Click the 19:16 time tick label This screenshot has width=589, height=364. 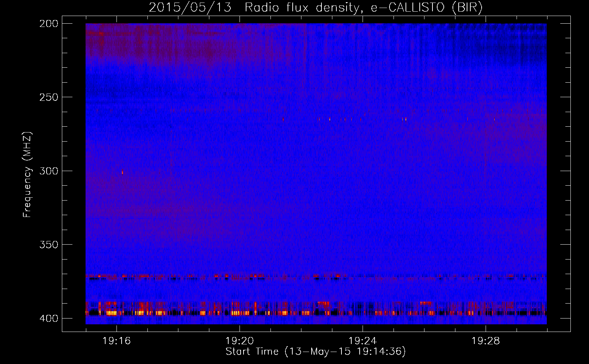pyautogui.click(x=116, y=341)
